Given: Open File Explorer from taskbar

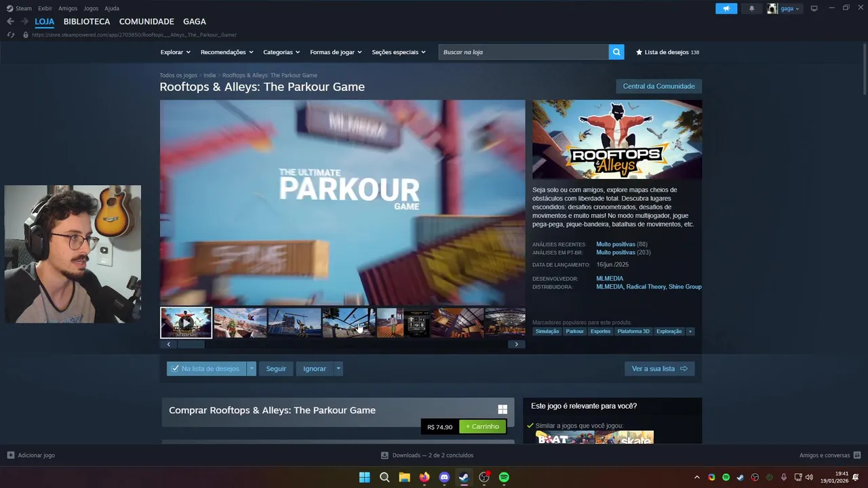Looking at the screenshot, I should click(x=404, y=477).
